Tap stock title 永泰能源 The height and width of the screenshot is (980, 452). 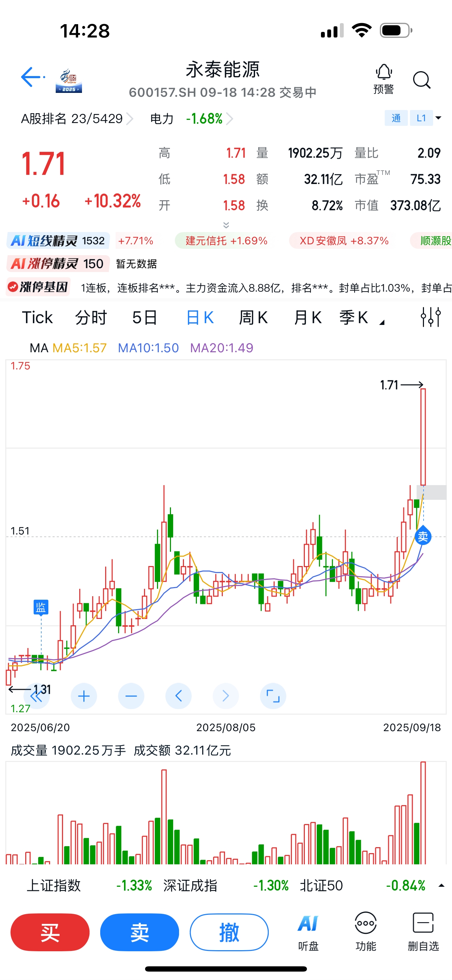pyautogui.click(x=222, y=69)
